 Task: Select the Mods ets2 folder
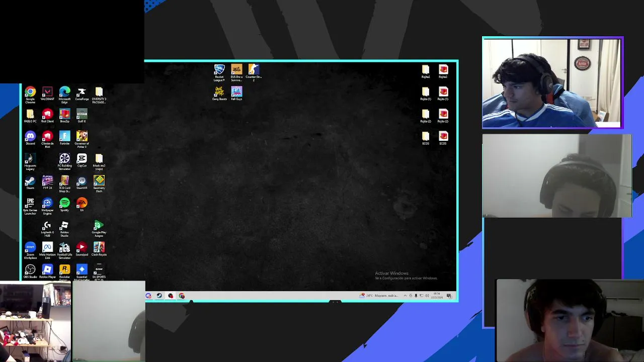99,162
